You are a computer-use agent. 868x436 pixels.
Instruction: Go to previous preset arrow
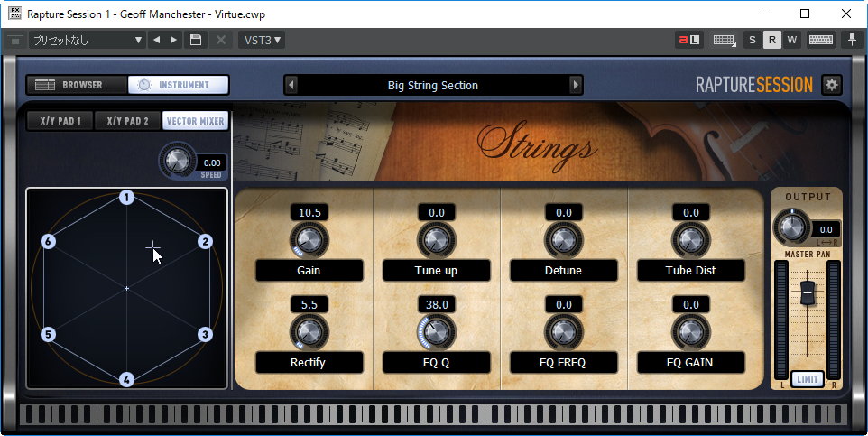[157, 40]
